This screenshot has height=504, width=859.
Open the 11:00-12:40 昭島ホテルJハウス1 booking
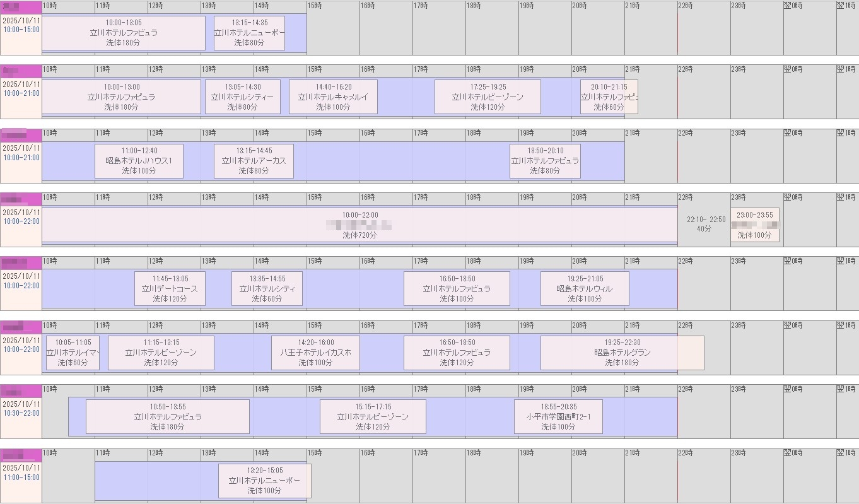coord(139,161)
